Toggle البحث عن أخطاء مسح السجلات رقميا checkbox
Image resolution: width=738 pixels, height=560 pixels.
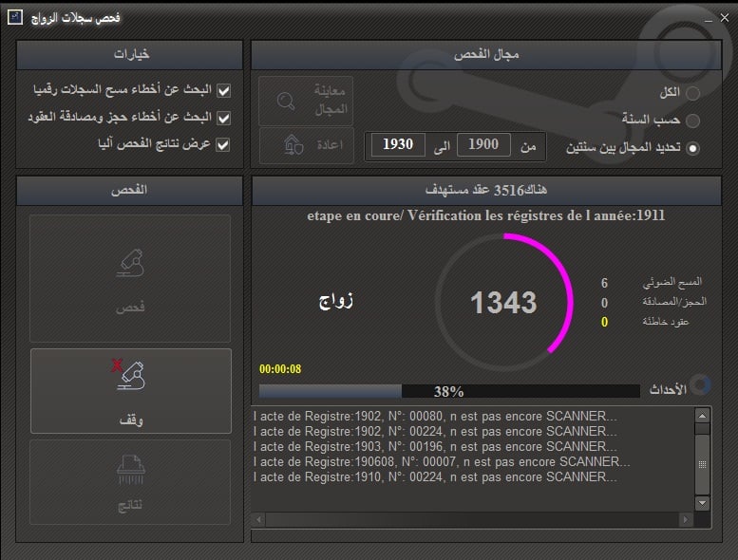point(224,91)
